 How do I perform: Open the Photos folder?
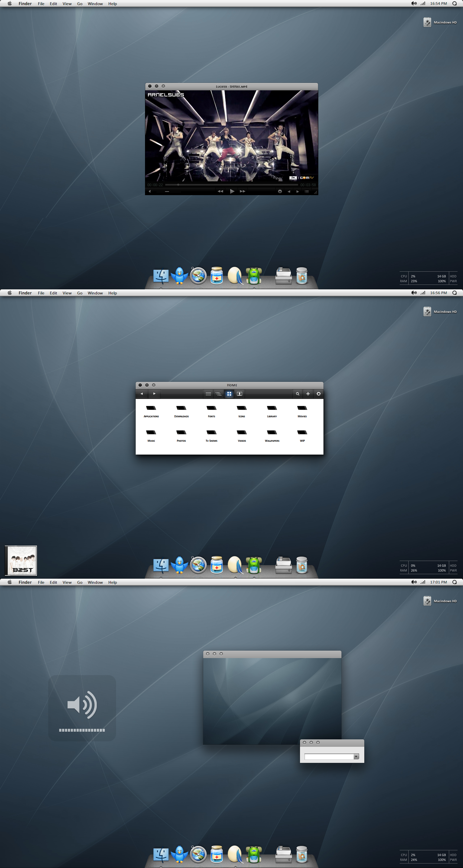(x=181, y=436)
